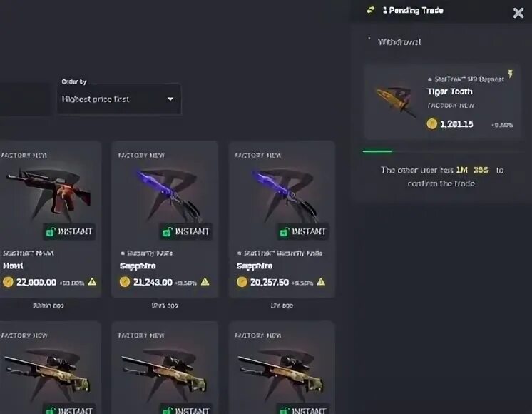Click warning icon beside the 20,257.50 price
This screenshot has width=532, height=414.
(321, 281)
